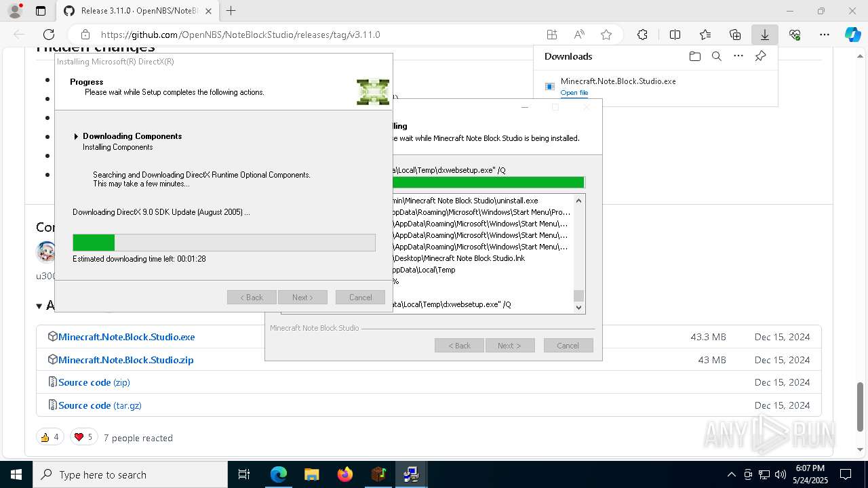Open the network tray icon

point(764,474)
